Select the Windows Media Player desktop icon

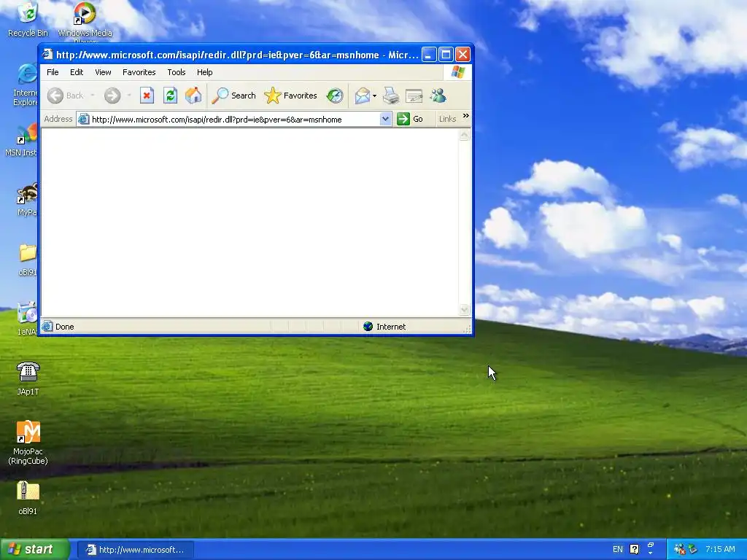(85, 23)
